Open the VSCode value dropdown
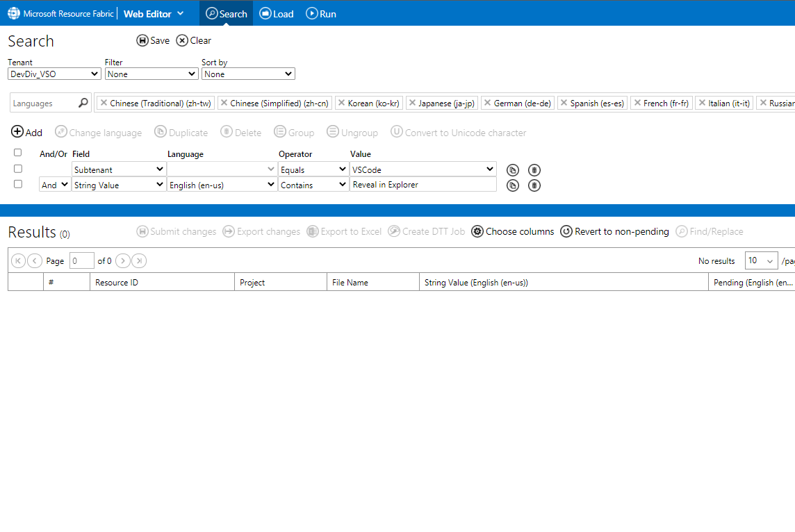Image resolution: width=795 pixels, height=532 pixels. 423,169
